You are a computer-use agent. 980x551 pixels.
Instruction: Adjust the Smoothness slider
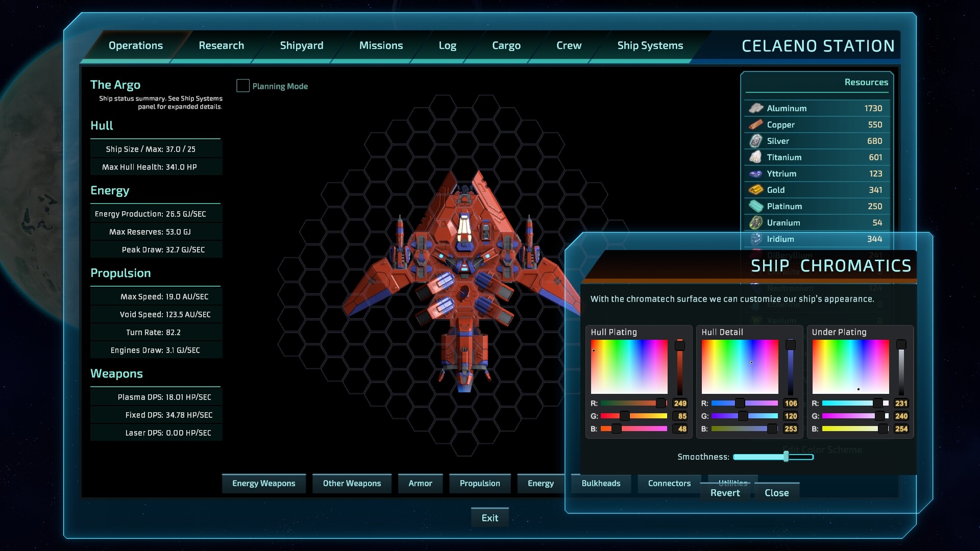pos(788,456)
